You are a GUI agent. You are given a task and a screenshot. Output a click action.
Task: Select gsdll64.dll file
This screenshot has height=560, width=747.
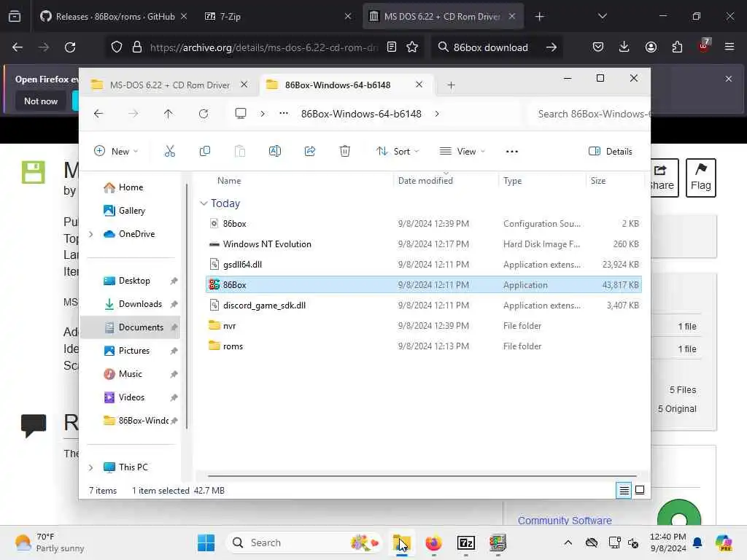click(x=424, y=264)
